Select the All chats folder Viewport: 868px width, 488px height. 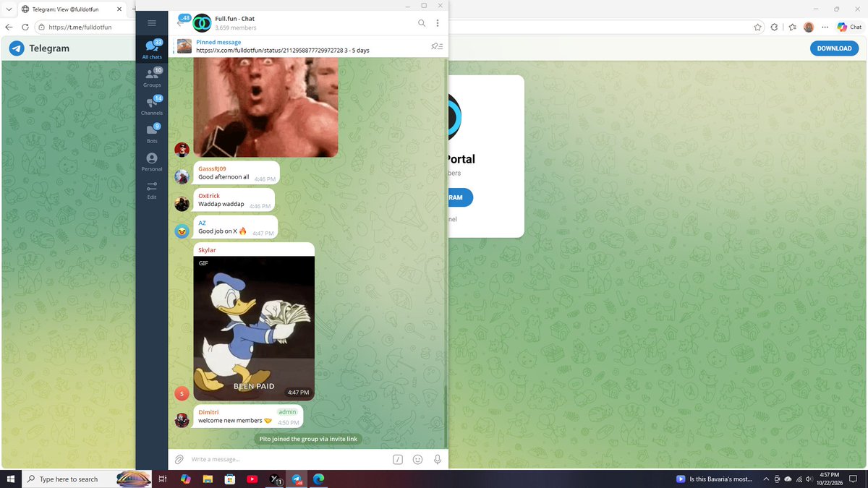coord(152,48)
